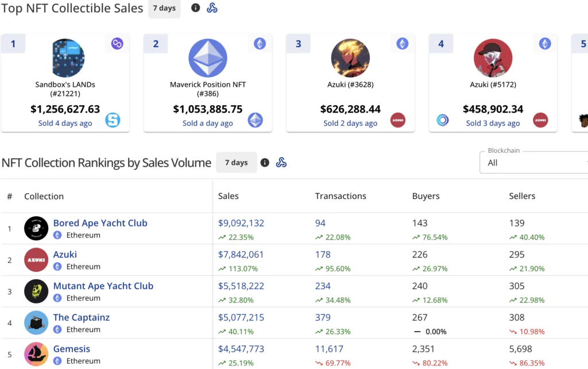
Task: Sort by the Buyers column header
Action: pos(425,196)
